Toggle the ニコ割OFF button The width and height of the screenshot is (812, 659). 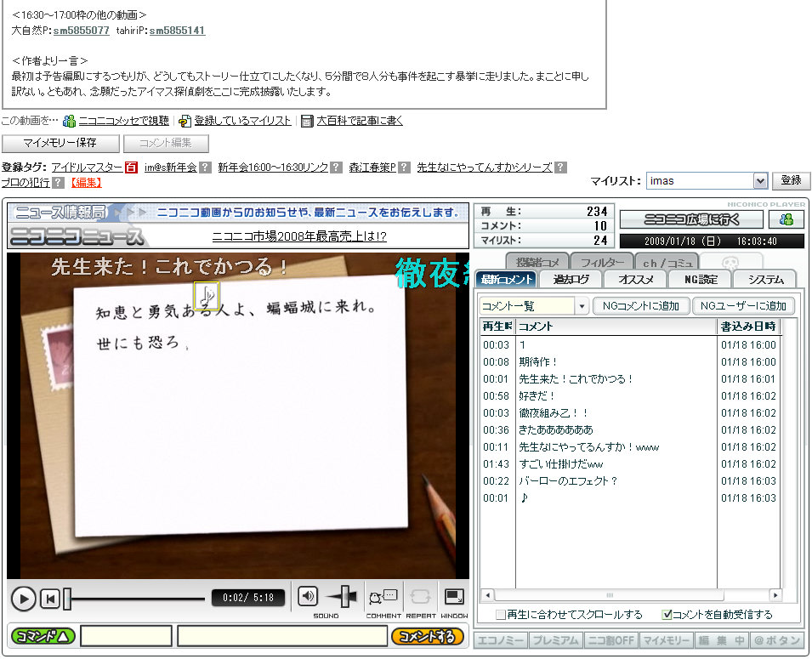tap(611, 640)
